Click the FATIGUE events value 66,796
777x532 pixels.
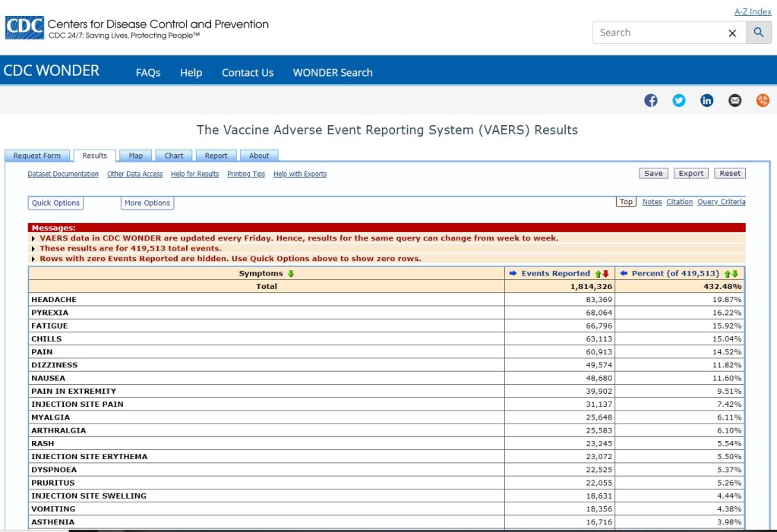coord(599,326)
